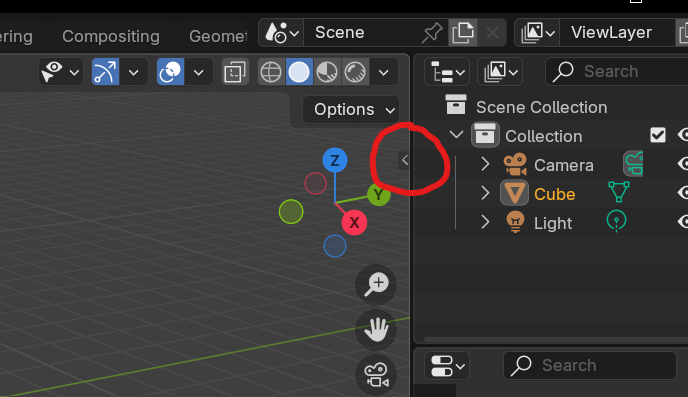Click the Light data icon
The image size is (688, 397).
click(x=616, y=221)
